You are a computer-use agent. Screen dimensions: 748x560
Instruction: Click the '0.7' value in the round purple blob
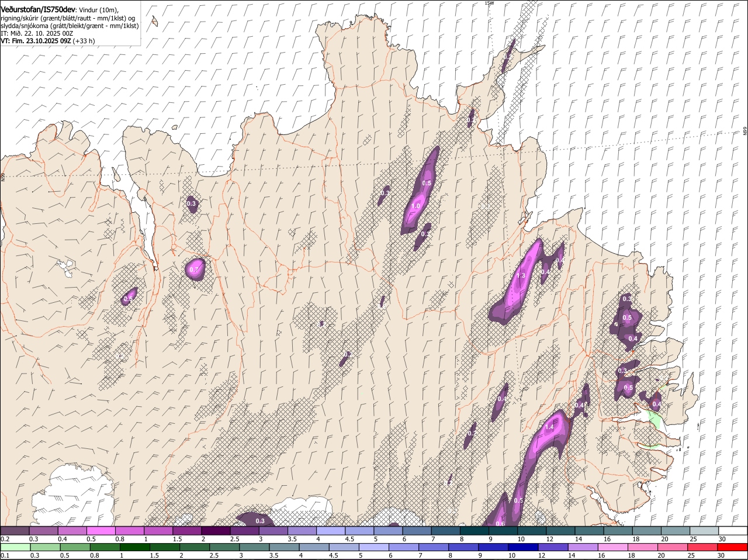[x=195, y=269]
